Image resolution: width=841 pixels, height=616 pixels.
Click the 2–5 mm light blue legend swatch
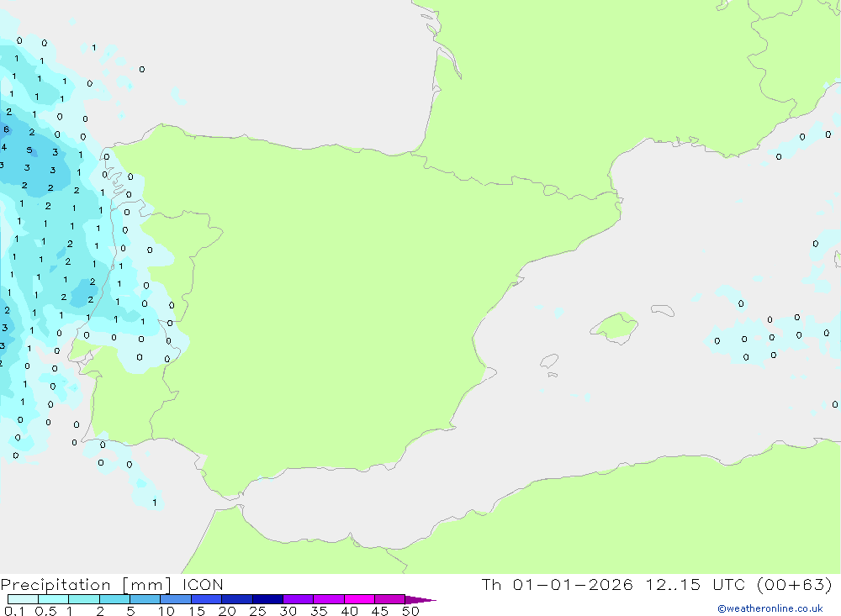click(114, 599)
